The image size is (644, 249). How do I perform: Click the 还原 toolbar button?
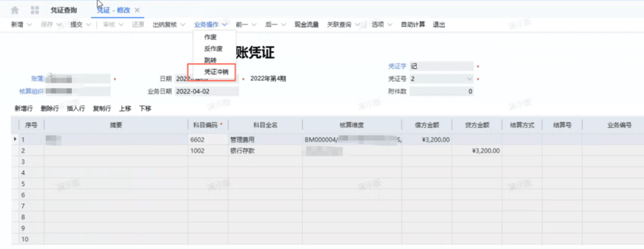click(138, 25)
